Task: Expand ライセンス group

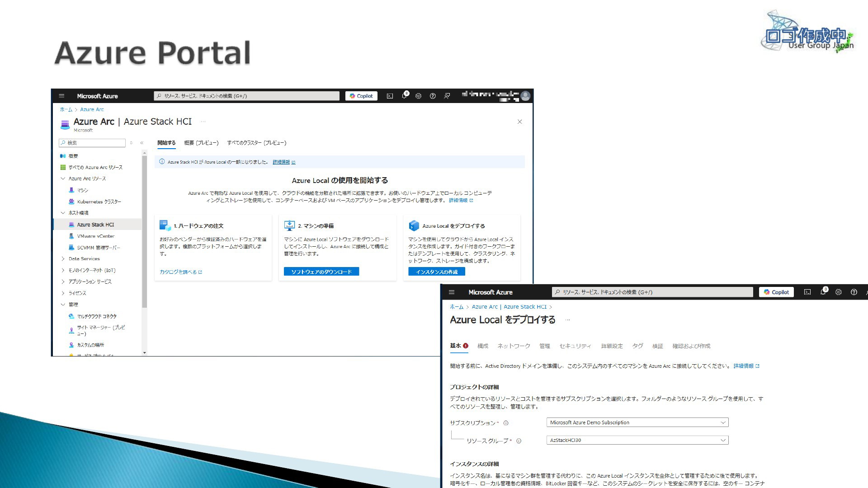Action: [63, 293]
